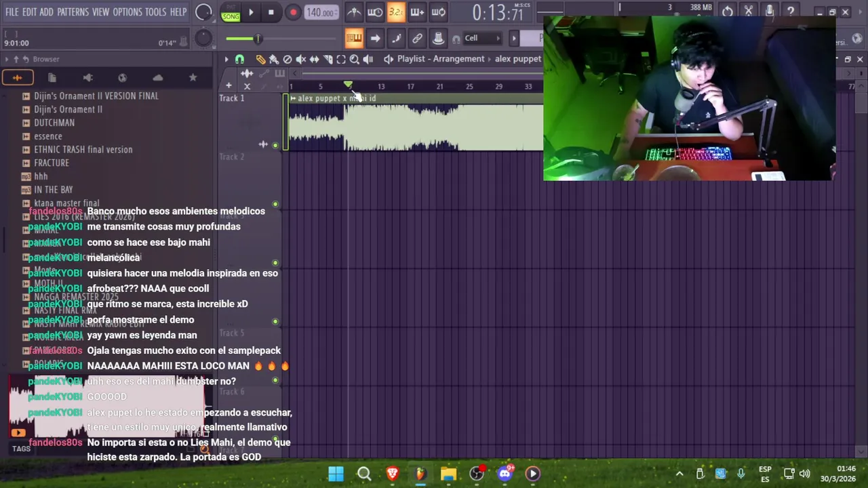Toggle the Playlist magnet snap icon
The width and height of the screenshot is (868, 488).
[x=239, y=60]
